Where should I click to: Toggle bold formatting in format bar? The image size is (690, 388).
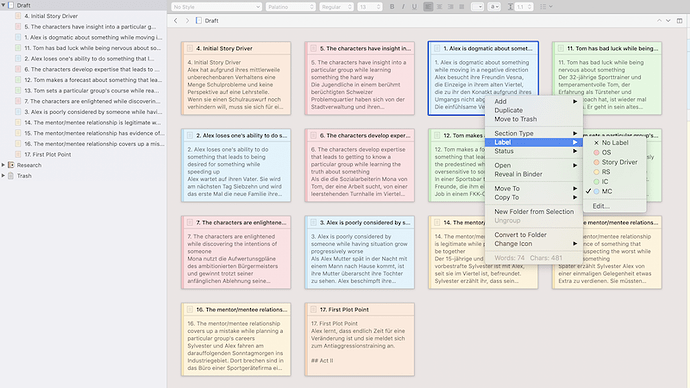(392, 7)
